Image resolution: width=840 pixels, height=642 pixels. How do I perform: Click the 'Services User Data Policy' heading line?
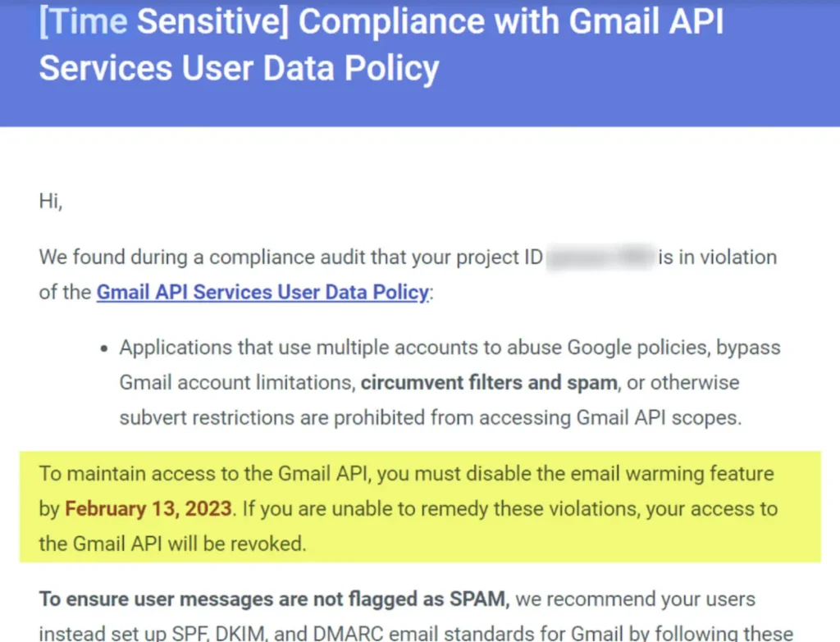[239, 68]
